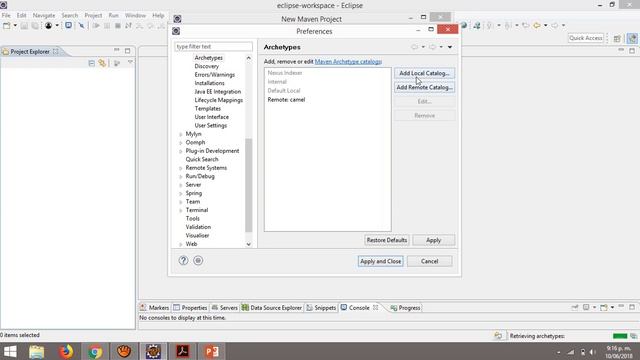Viewport: 640px width, 360px height.
Task: Expand the Remote Systems node
Action: click(x=181, y=168)
